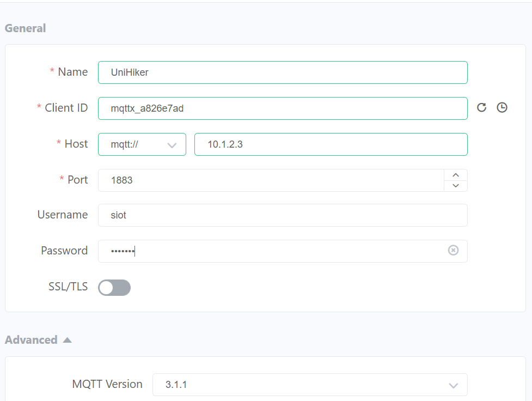Increase the Port number with up arrow
532x401 pixels.
pos(456,175)
